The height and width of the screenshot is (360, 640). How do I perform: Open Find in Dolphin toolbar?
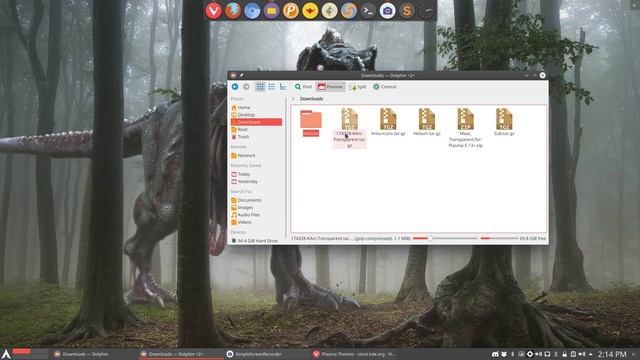click(x=303, y=87)
